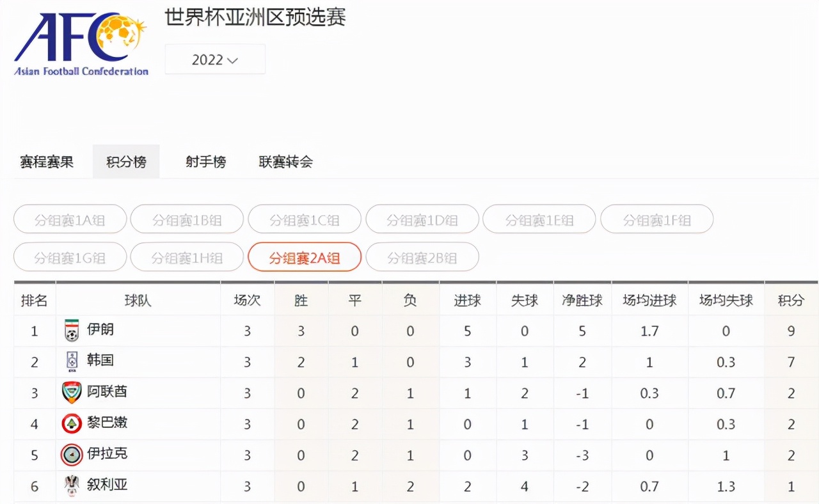The width and height of the screenshot is (819, 504).
Task: Click the 失球 column header
Action: [x=525, y=300]
